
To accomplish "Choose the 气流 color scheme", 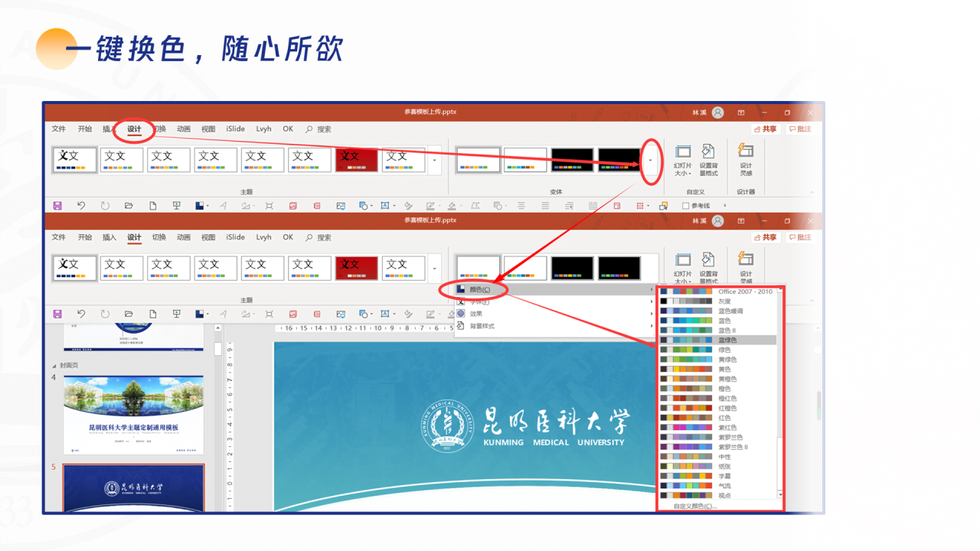I will pos(717,486).
